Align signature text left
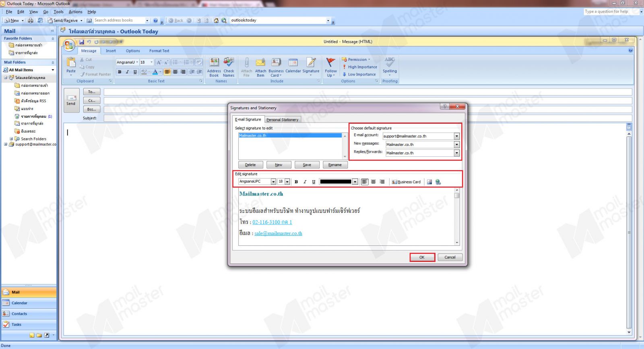Screen dimensions: 644x349 pos(365,182)
